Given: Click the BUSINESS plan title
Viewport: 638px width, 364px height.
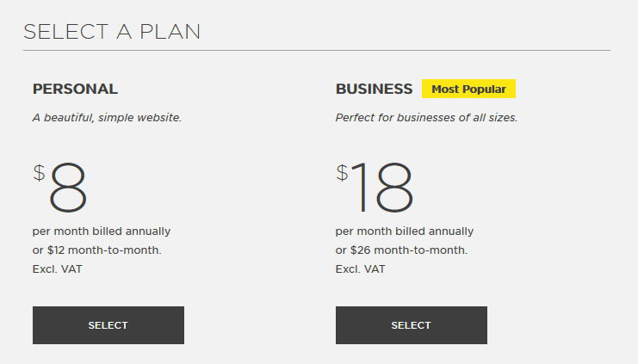Looking at the screenshot, I should [x=374, y=89].
